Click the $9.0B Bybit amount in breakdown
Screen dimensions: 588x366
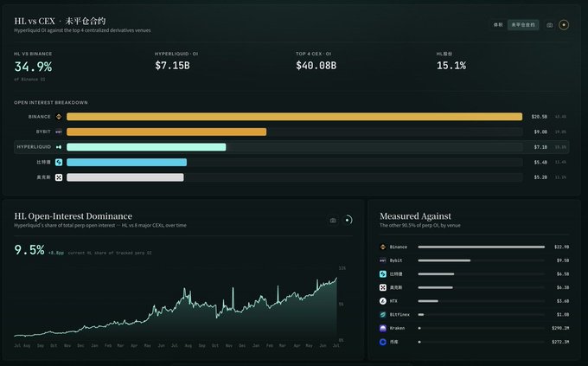point(540,132)
